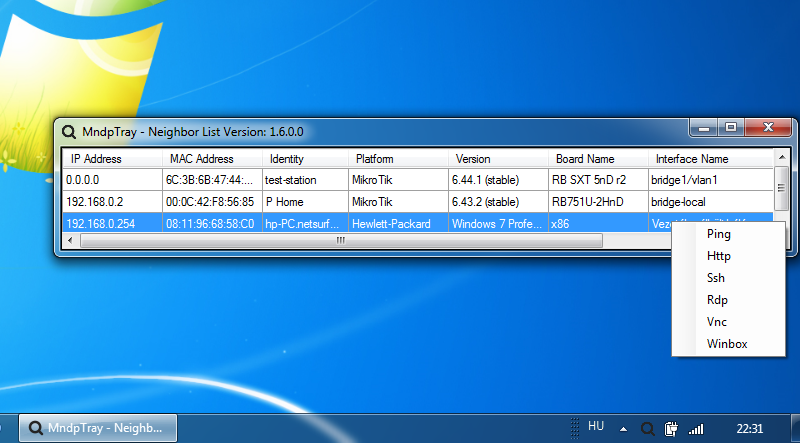
Task: Maximize the MndpTray window
Action: pos(731,128)
